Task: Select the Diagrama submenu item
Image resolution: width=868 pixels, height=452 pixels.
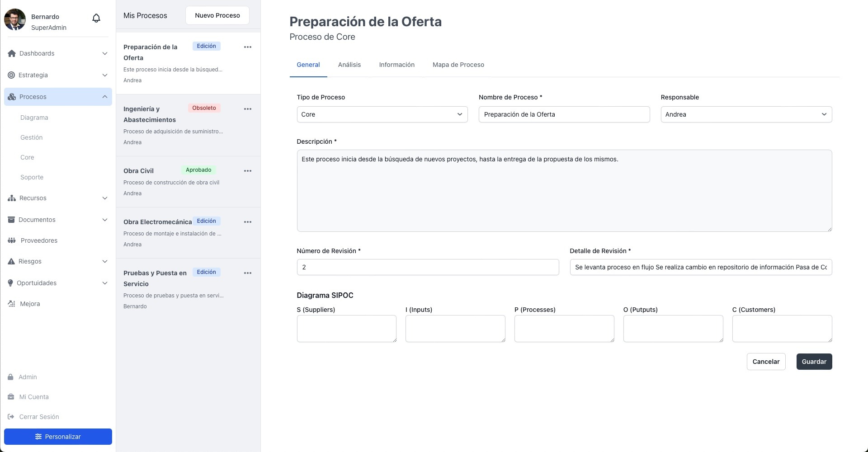Action: [34, 118]
